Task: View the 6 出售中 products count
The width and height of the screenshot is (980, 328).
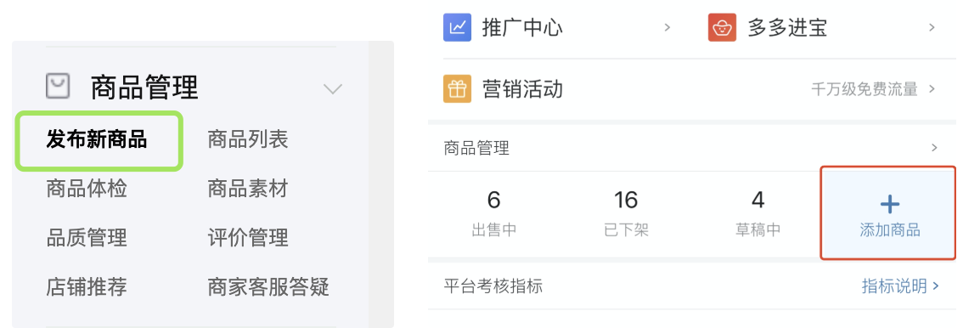Action: (x=493, y=214)
